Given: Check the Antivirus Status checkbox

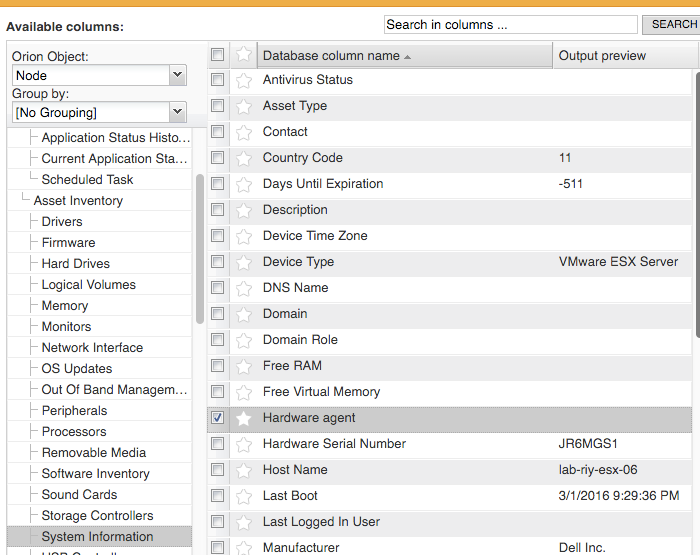Looking at the screenshot, I should click(x=217, y=79).
